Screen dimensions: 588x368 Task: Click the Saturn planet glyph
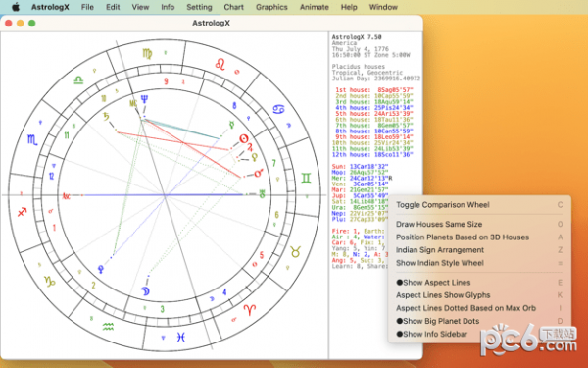coord(106,117)
